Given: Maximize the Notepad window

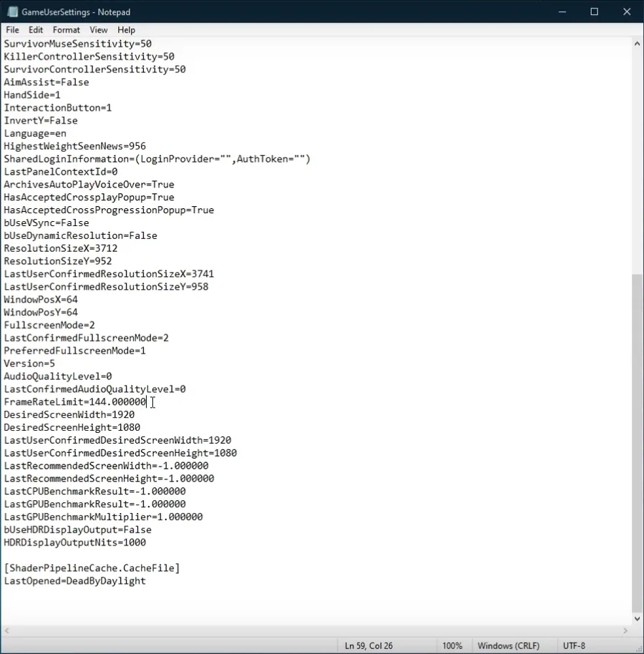Looking at the screenshot, I should point(595,11).
